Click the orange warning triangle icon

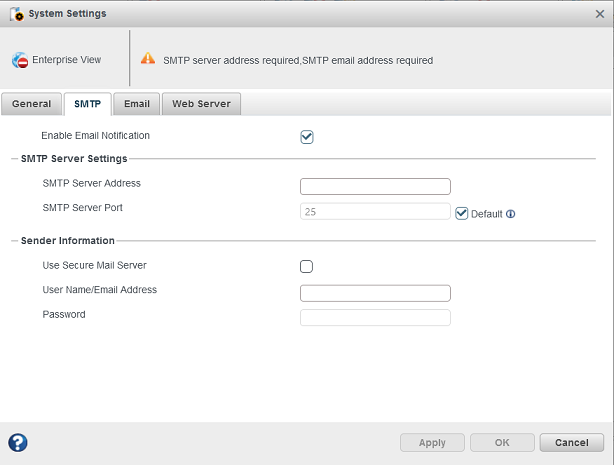(148, 59)
